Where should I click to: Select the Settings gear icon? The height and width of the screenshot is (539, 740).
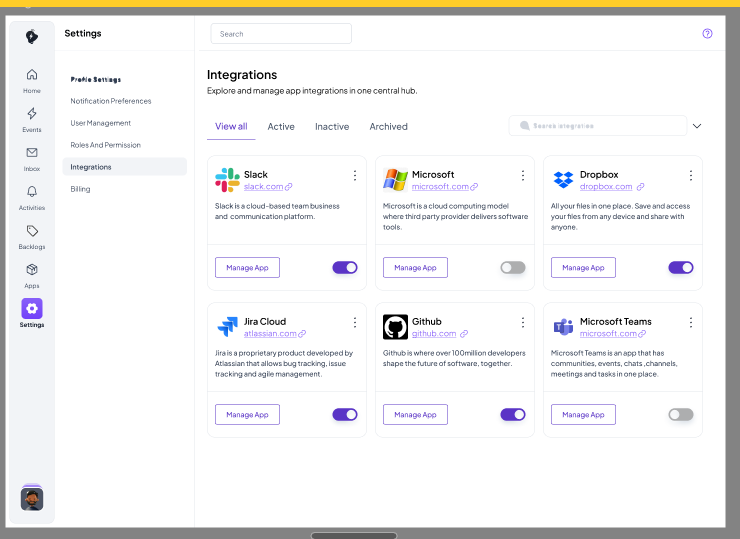pyautogui.click(x=32, y=309)
